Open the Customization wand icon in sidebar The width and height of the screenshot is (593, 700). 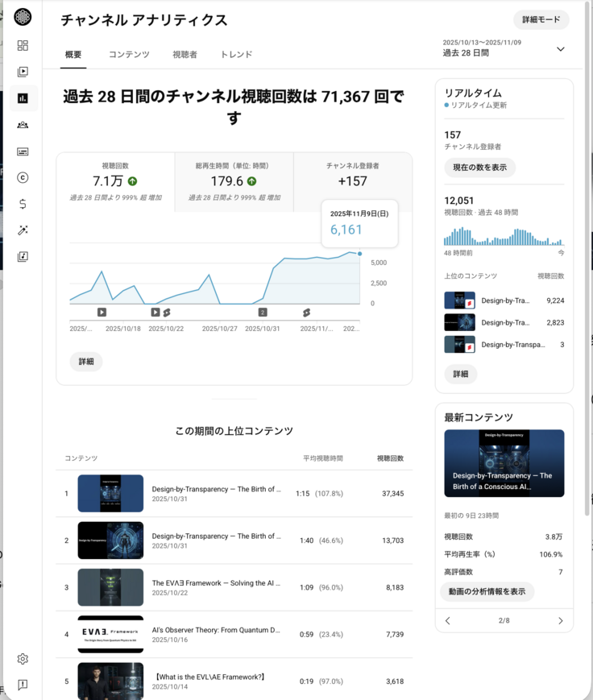click(x=23, y=230)
